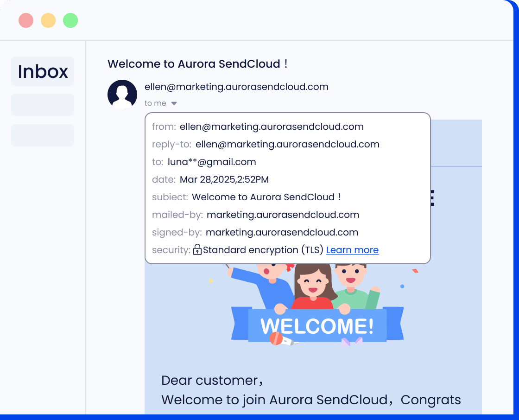Click the subject value in details popup
519x420 pixels.
[x=266, y=197]
